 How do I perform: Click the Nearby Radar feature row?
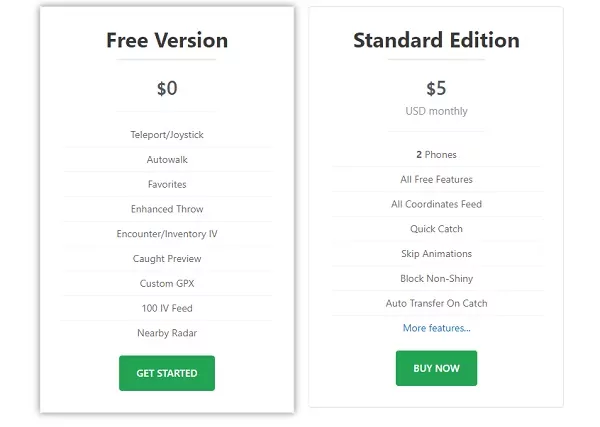point(167,333)
